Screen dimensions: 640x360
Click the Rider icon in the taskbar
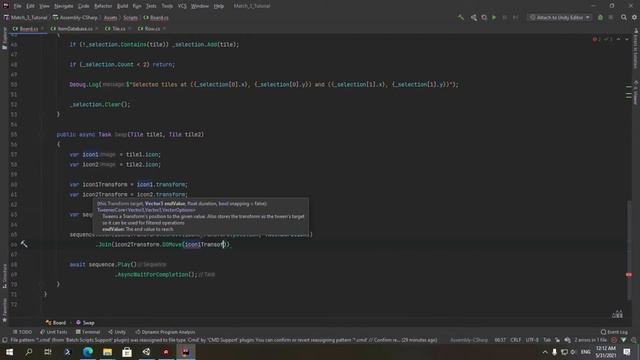tap(186, 352)
